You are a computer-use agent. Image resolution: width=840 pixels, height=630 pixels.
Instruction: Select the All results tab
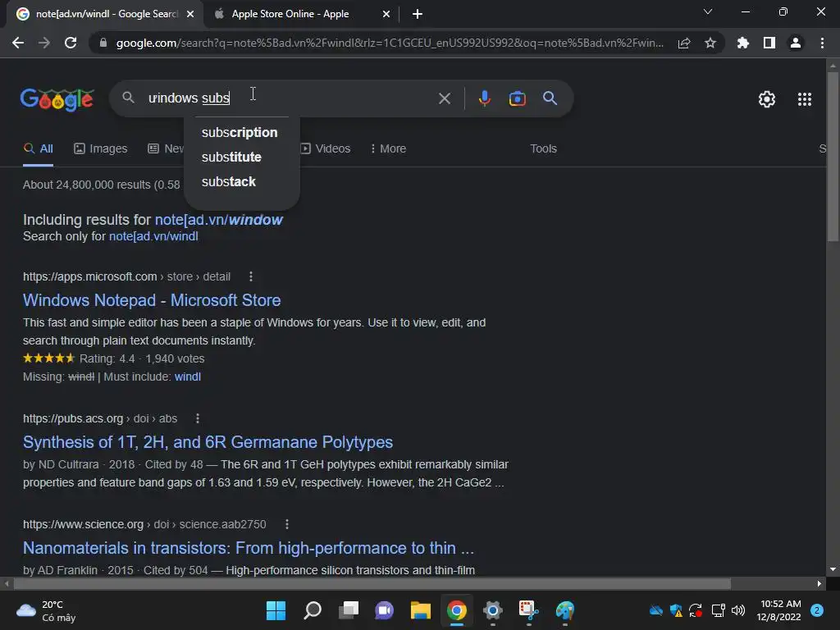pyautogui.click(x=38, y=148)
